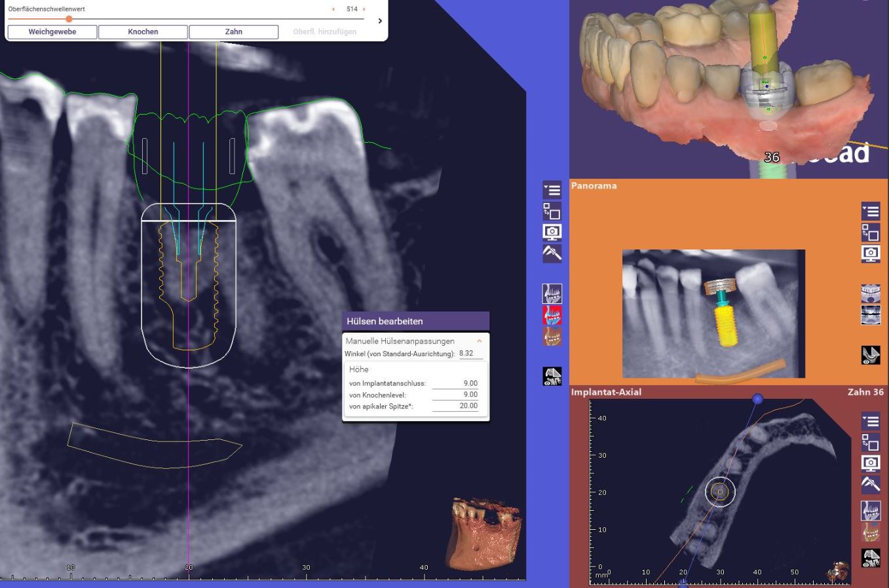Image resolution: width=889 pixels, height=588 pixels.
Task: Click the Winkel angle input field
Action: pyautogui.click(x=470, y=354)
